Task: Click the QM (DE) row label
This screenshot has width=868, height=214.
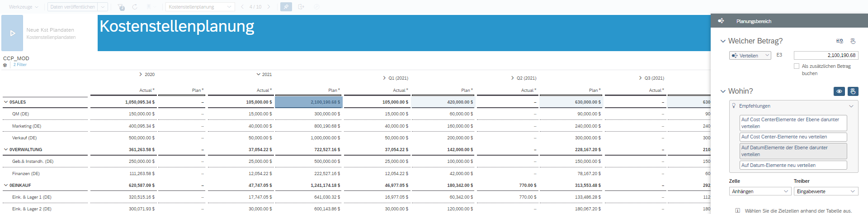Action: coord(20,114)
